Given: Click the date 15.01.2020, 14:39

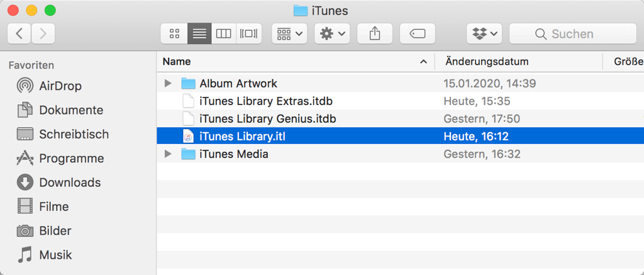Looking at the screenshot, I should coord(489,84).
